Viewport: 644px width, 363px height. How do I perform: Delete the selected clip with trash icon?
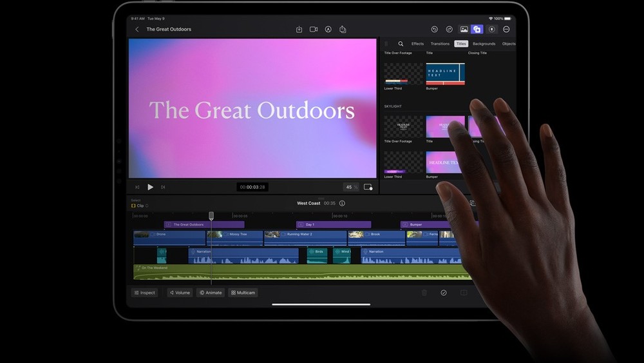tap(424, 293)
